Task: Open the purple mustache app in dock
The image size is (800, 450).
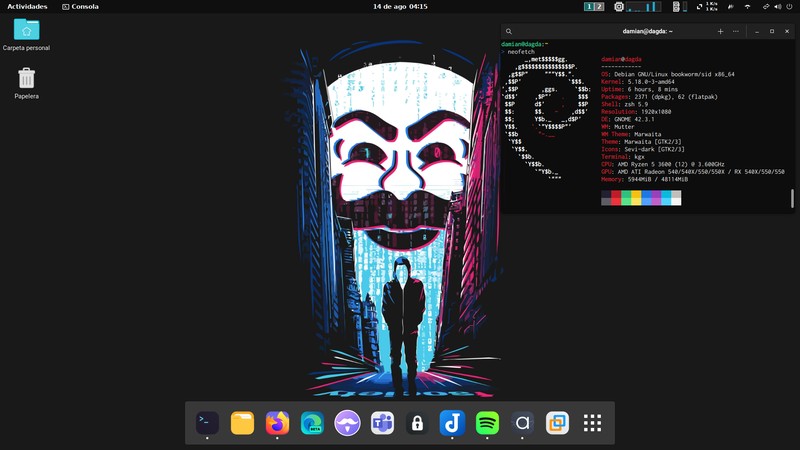Action: [x=347, y=423]
